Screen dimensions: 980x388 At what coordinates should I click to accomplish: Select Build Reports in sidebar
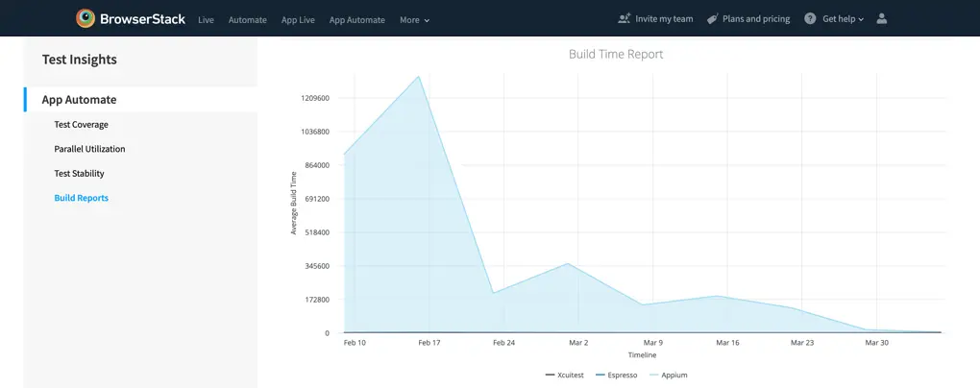click(81, 198)
